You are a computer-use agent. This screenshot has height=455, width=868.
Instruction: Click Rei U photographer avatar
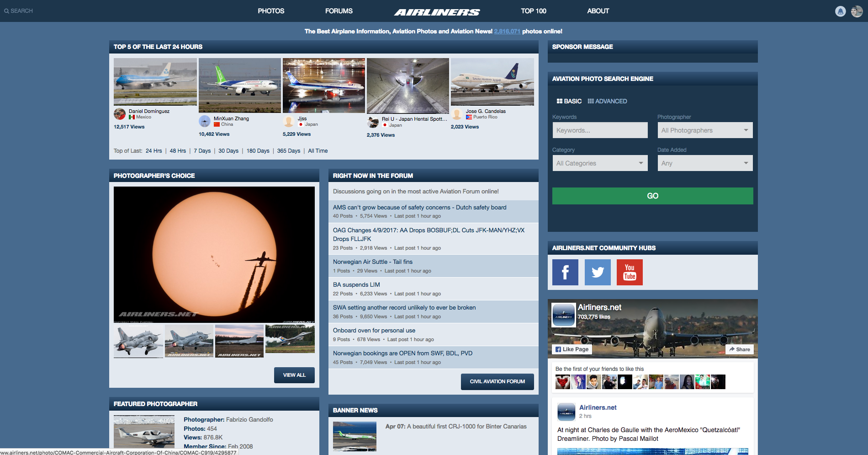click(373, 122)
